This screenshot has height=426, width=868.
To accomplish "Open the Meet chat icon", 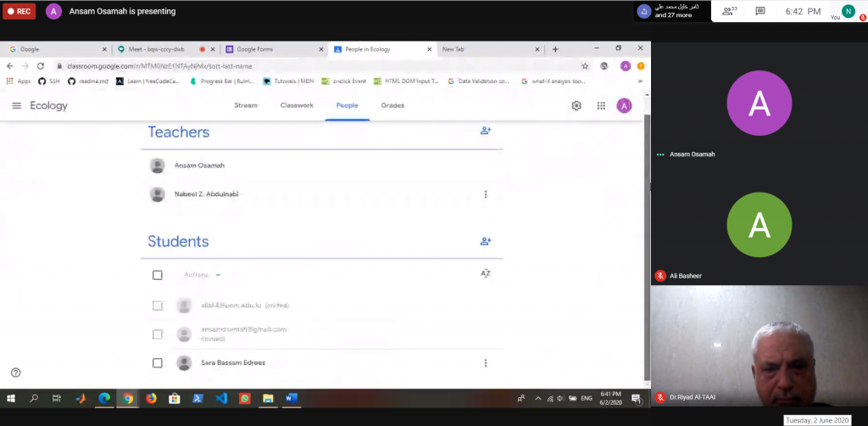I will 760,11.
